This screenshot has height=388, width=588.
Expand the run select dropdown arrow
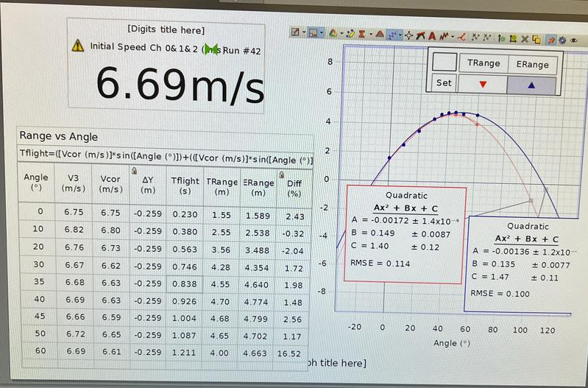coord(341,33)
